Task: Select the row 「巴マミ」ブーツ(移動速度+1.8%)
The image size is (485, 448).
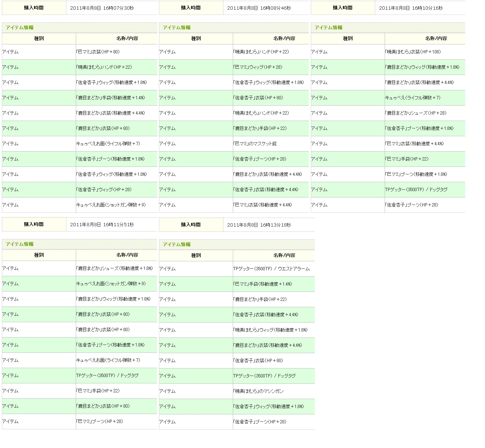Action: [388, 174]
